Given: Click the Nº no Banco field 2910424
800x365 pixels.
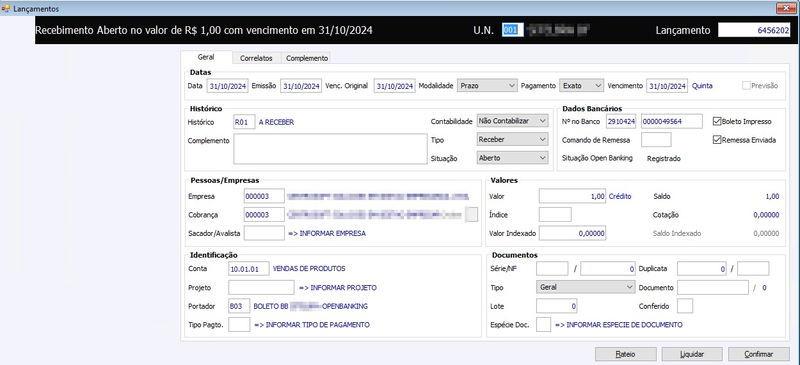Looking at the screenshot, I should click(x=621, y=121).
